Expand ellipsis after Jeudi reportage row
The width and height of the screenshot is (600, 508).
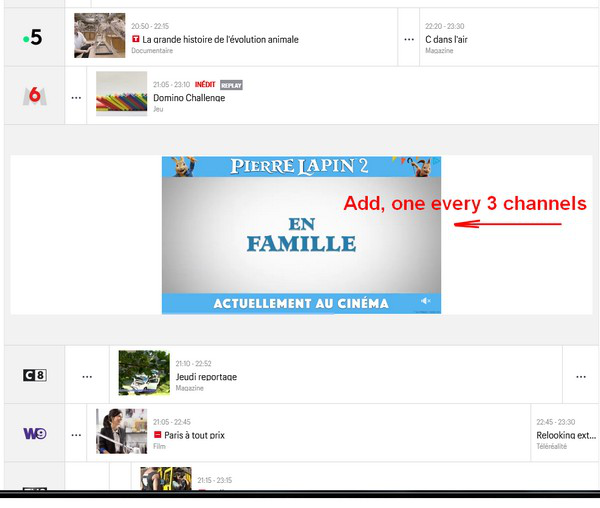[581, 377]
